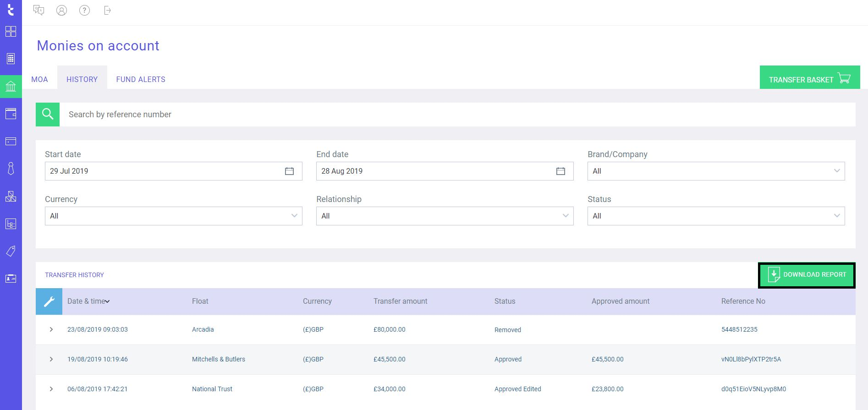Click the logout icon in top bar
This screenshot has width=868, height=410.
tap(107, 11)
